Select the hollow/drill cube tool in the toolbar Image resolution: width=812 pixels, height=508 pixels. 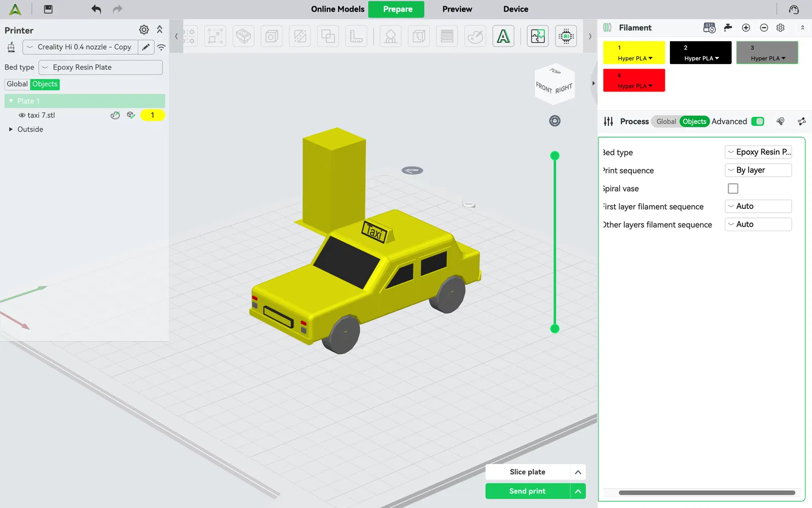[272, 36]
